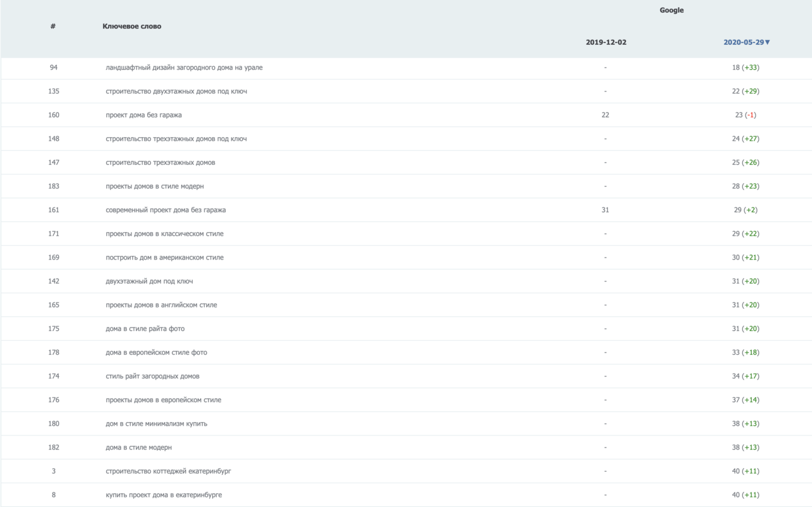The height and width of the screenshot is (507, 812).
Task: Click row number 176
Action: (x=53, y=400)
